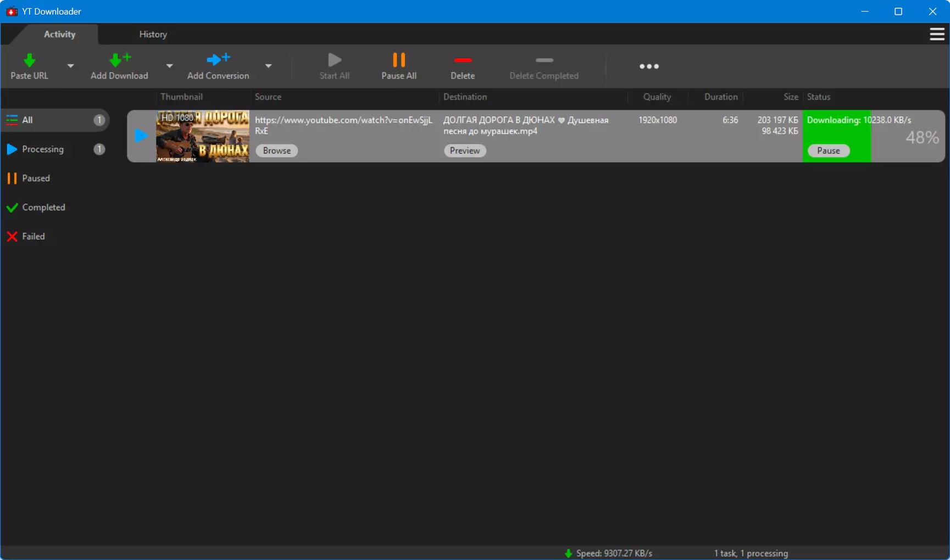Maximize the YT Downloader window
The image size is (950, 560).
898,12
